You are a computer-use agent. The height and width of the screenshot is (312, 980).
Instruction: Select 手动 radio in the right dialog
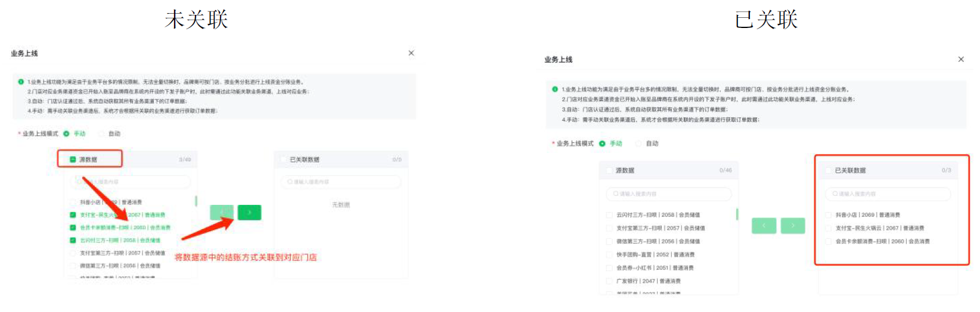[603, 143]
